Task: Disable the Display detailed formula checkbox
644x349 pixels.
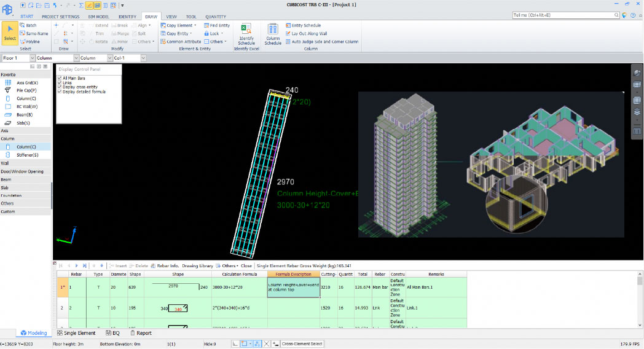Action: click(x=59, y=92)
